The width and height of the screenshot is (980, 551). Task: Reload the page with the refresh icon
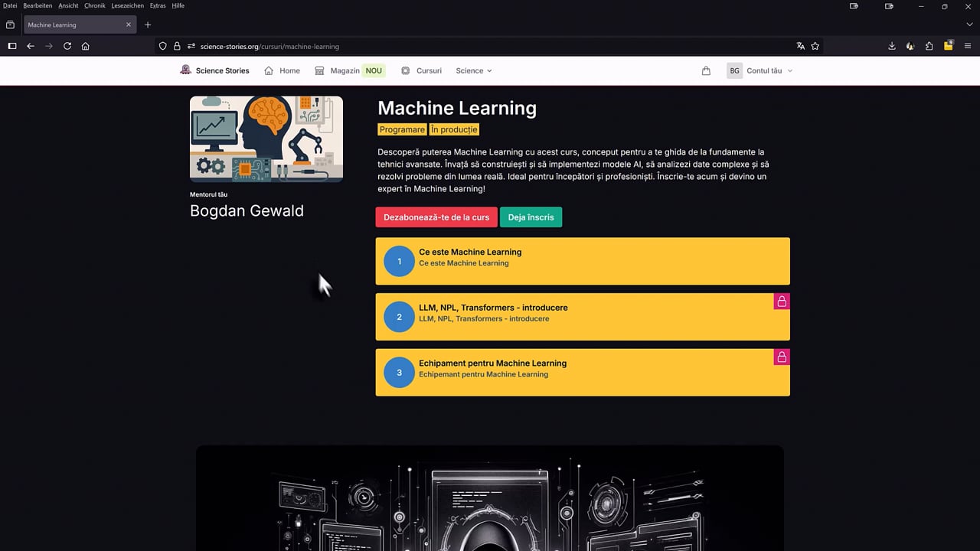67,46
